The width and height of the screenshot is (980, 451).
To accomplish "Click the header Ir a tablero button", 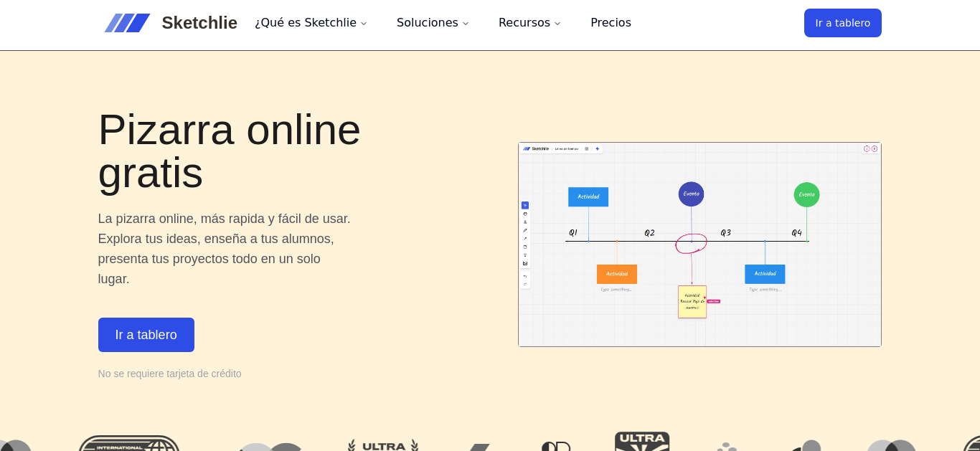I will coord(842,23).
